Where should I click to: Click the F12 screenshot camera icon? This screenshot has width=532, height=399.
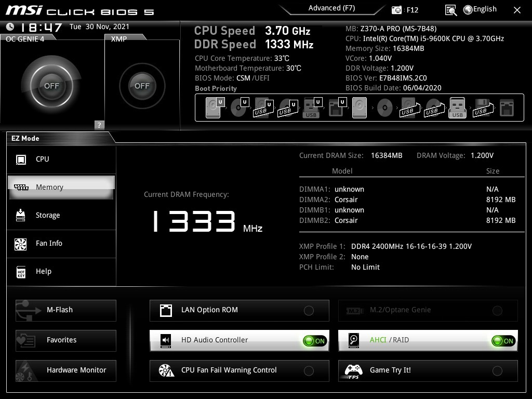[x=396, y=10]
